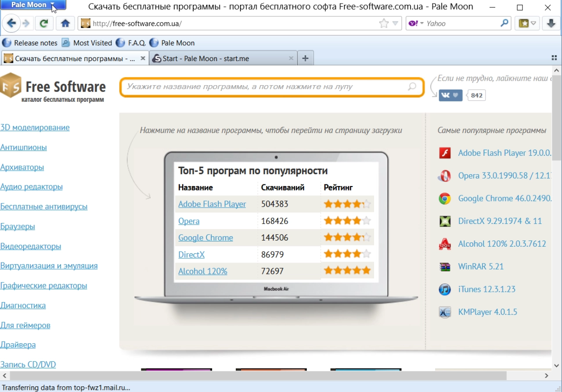
Task: Open Драйвера category
Action: coord(18,345)
